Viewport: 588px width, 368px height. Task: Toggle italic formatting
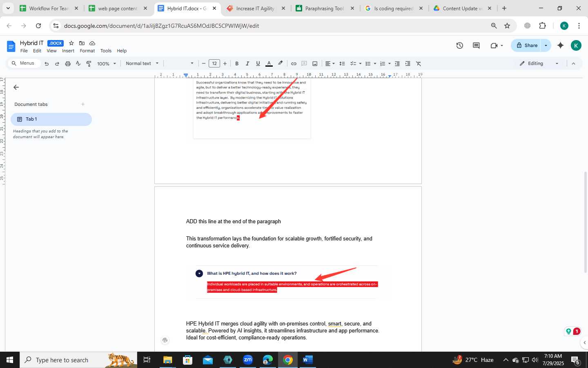pyautogui.click(x=247, y=63)
